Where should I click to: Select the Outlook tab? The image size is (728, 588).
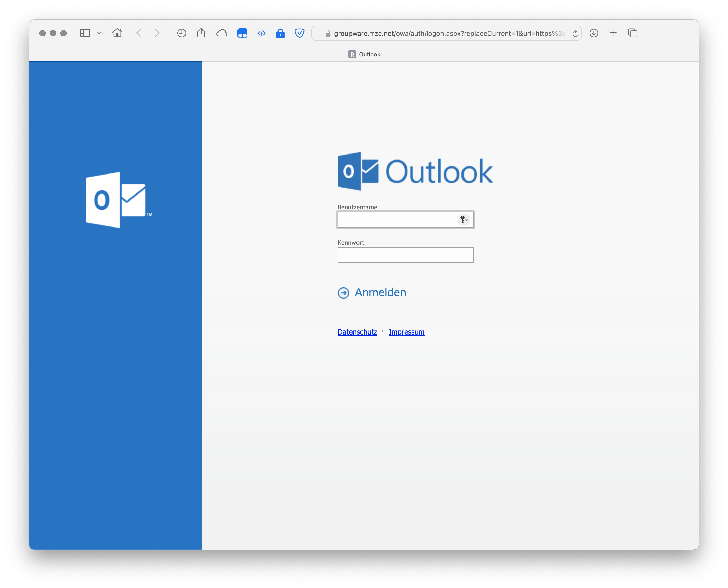coord(364,54)
